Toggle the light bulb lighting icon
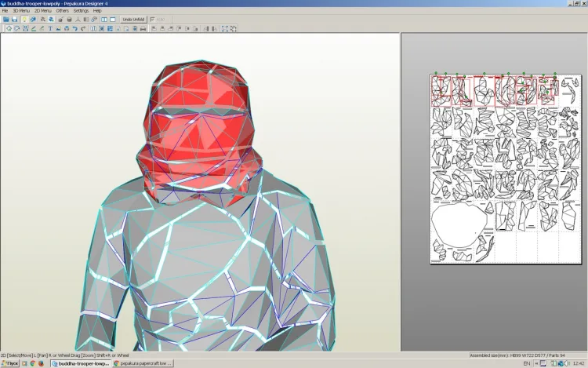The width and height of the screenshot is (588, 368). [24, 19]
